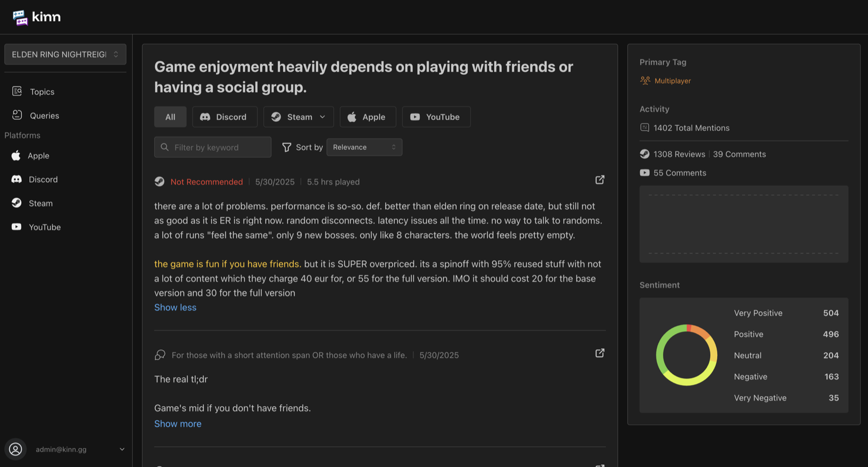868x467 pixels.
Task: Open the Queries sidebar icon
Action: 17,115
